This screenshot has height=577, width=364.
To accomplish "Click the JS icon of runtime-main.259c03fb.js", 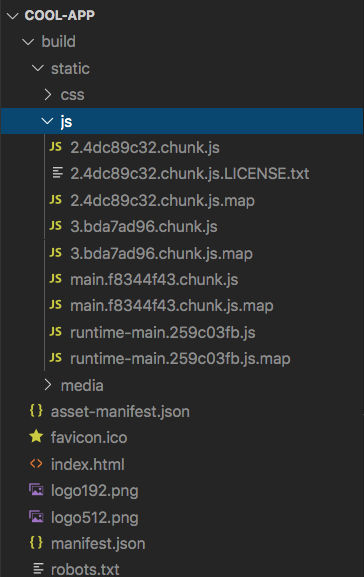I will tap(56, 332).
